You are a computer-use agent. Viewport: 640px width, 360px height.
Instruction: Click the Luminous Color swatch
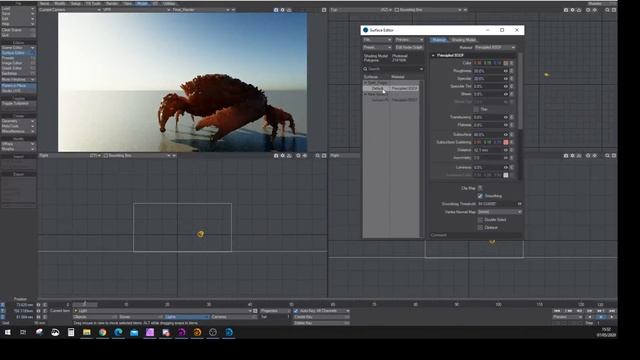(506, 175)
